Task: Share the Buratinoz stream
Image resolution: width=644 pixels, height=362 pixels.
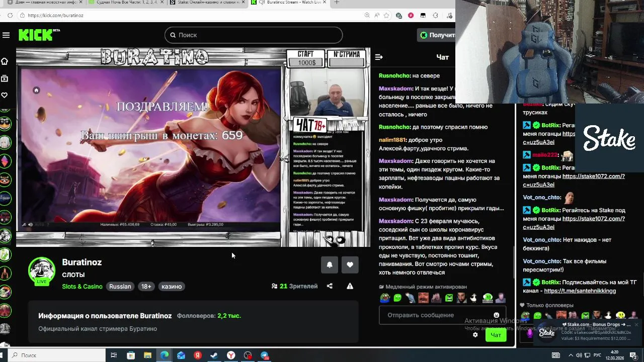Action: pos(330,286)
